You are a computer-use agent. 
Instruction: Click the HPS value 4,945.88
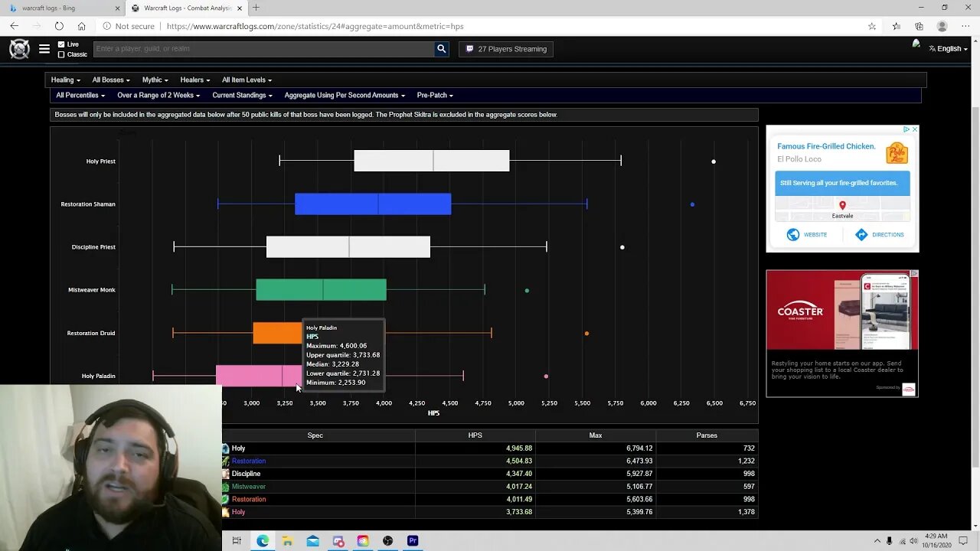[x=519, y=448]
